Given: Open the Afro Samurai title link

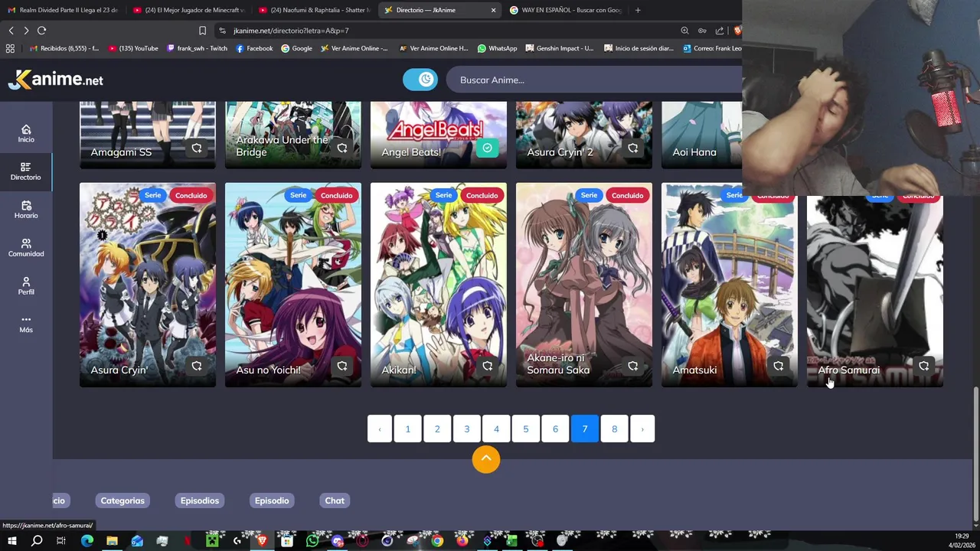Looking at the screenshot, I should pyautogui.click(x=848, y=370).
